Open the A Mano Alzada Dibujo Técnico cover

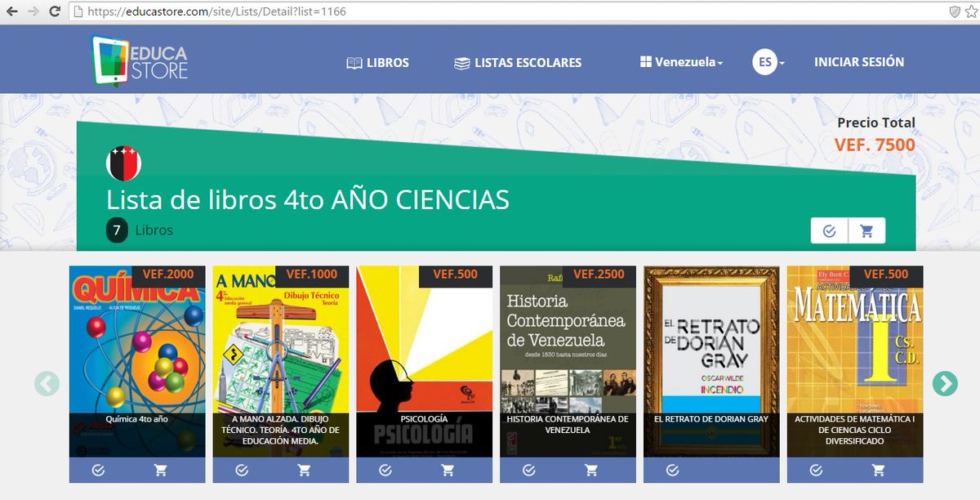pyautogui.click(x=281, y=361)
